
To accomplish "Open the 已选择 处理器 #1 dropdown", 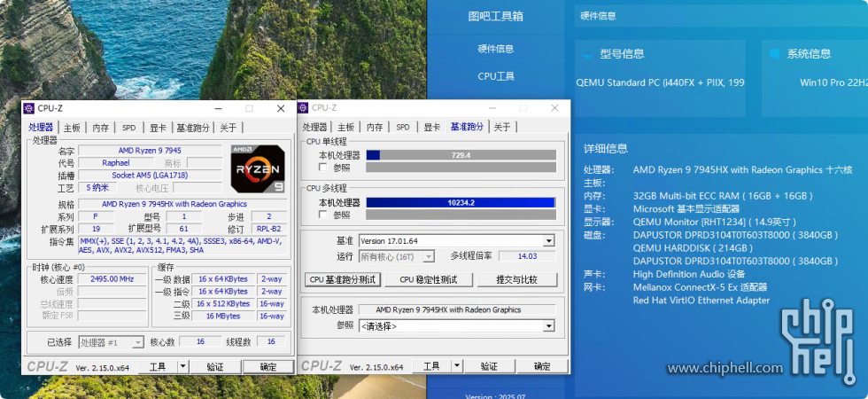I will click(138, 342).
